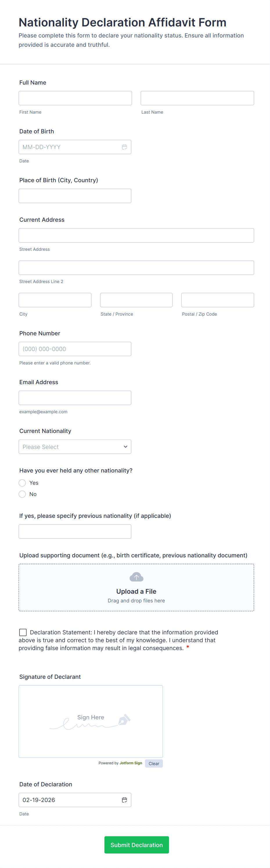Click the Current Nationality dropdown chevron arrow

pyautogui.click(x=126, y=446)
